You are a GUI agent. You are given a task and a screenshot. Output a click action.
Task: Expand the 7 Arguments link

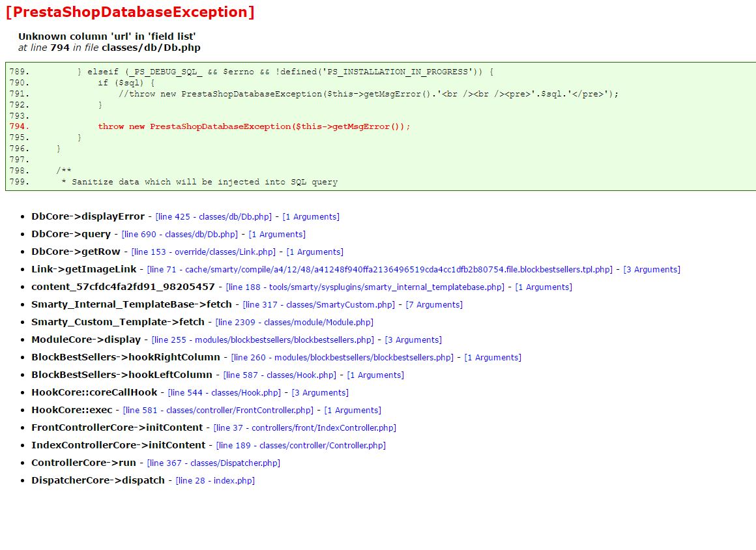(x=435, y=304)
